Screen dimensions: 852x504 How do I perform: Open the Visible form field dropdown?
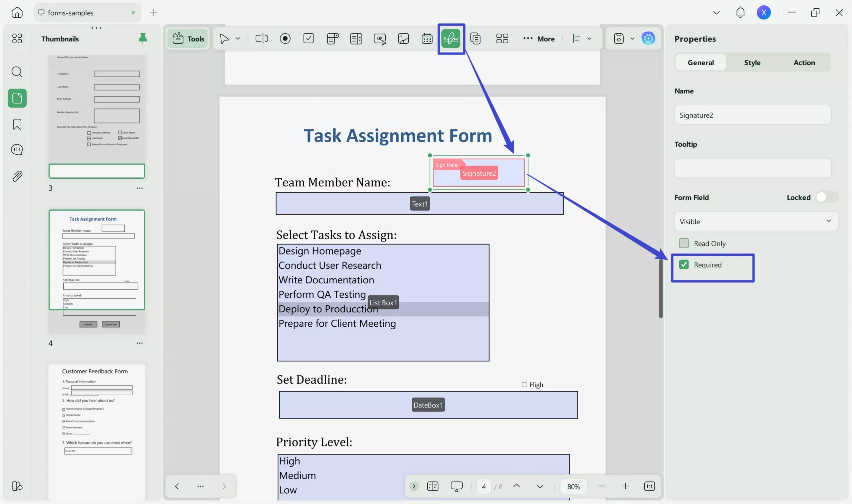pos(756,222)
